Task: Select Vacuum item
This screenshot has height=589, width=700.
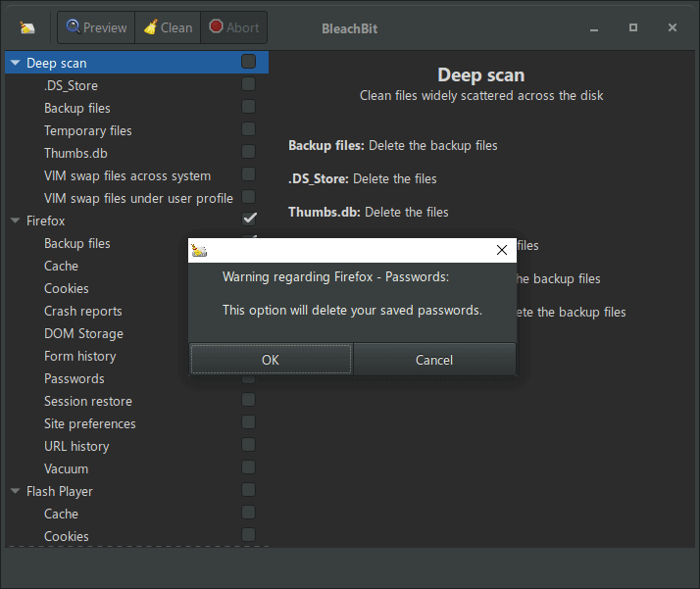Action: (x=66, y=468)
